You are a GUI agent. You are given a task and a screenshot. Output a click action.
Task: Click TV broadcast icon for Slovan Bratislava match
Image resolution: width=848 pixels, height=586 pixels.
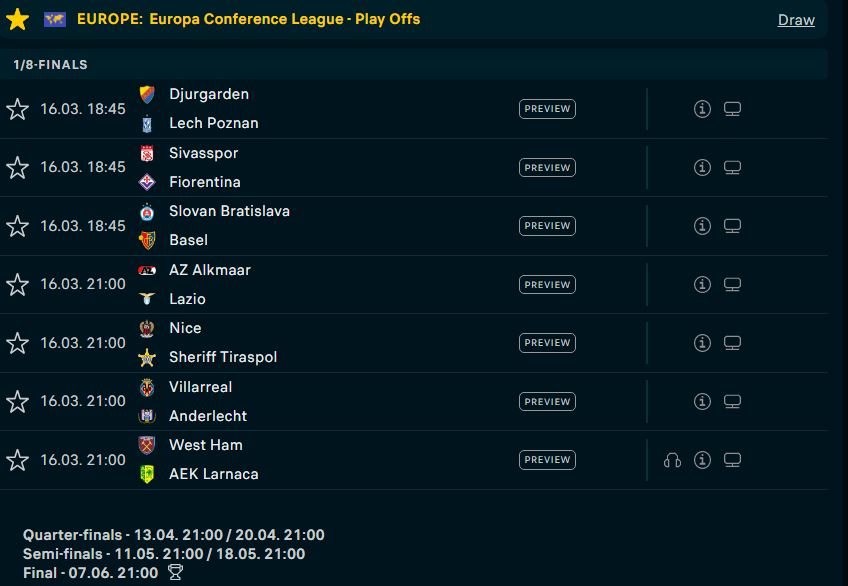732,226
